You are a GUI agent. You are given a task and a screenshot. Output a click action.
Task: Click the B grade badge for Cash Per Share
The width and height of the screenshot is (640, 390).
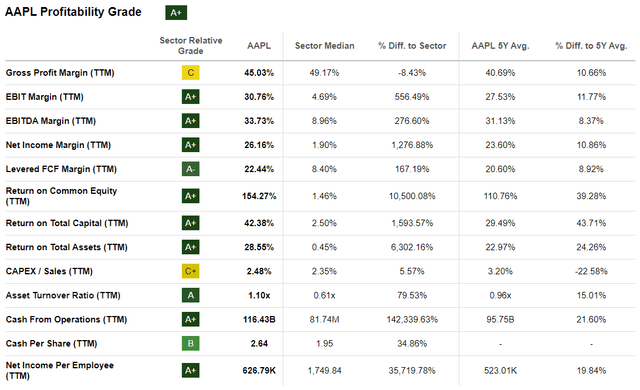click(x=191, y=343)
